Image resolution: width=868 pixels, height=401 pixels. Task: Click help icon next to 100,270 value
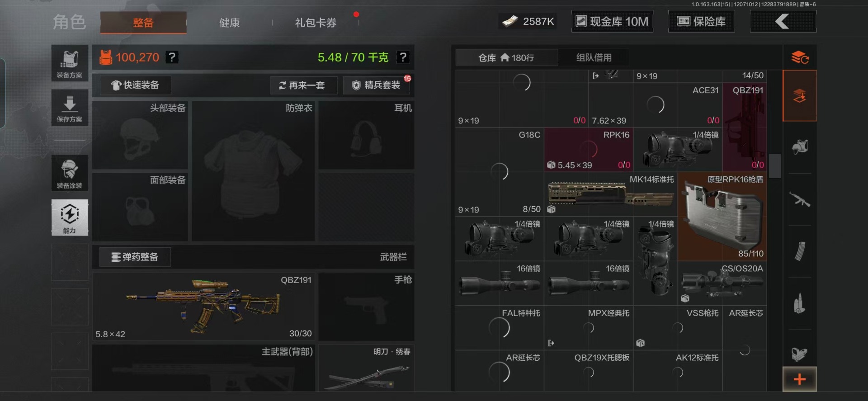tap(172, 57)
